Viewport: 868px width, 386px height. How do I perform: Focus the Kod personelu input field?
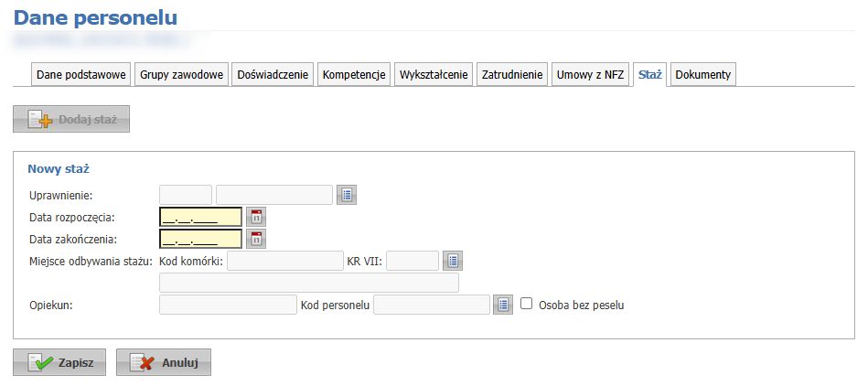[x=432, y=305]
